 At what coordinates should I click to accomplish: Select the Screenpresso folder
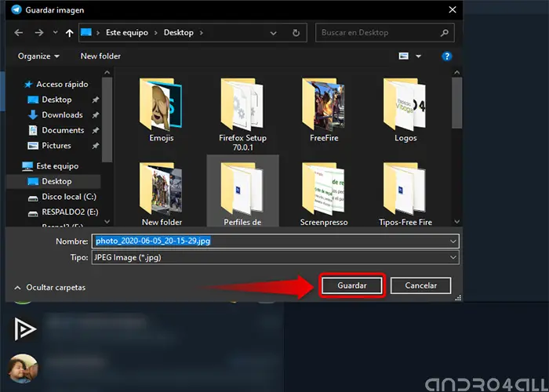point(324,194)
